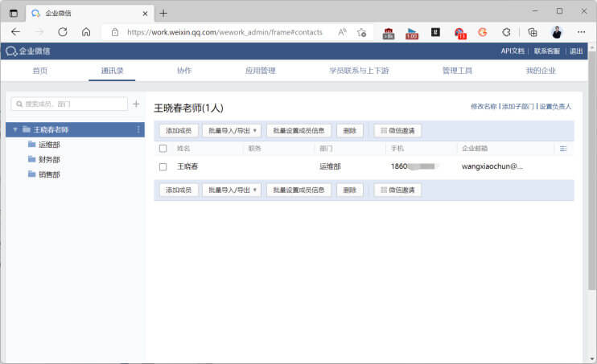Open the tab actions menu icon
The height and width of the screenshot is (364, 597).
point(14,14)
